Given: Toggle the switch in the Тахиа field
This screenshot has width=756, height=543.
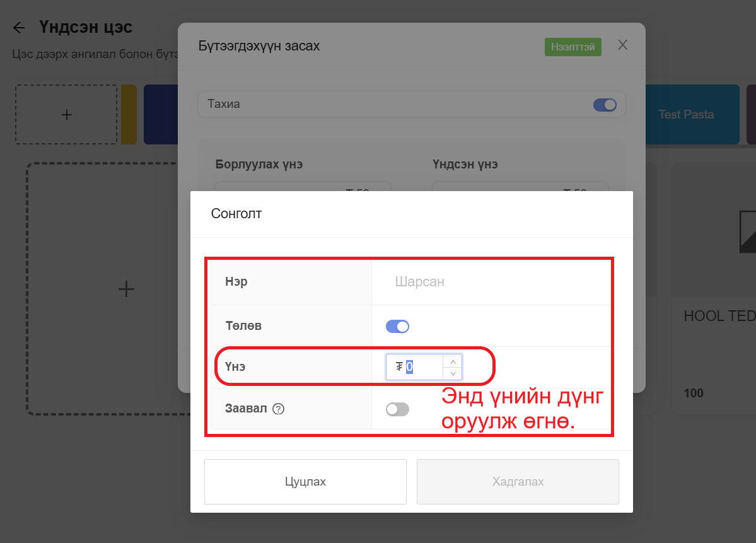Looking at the screenshot, I should coord(605,105).
